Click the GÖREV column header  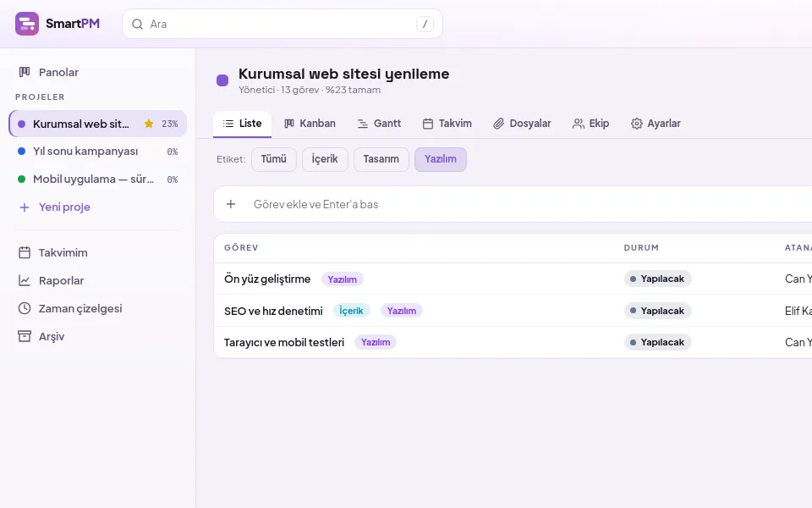241,248
